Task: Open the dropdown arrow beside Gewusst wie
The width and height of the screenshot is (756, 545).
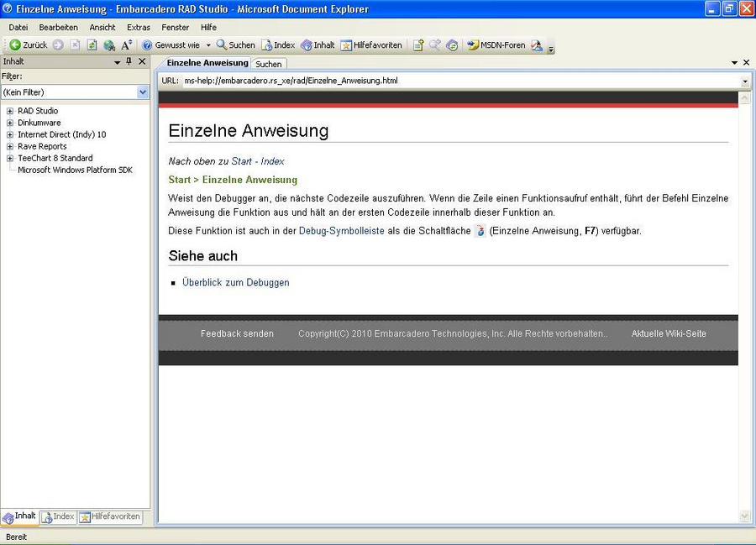Action: 208,45
